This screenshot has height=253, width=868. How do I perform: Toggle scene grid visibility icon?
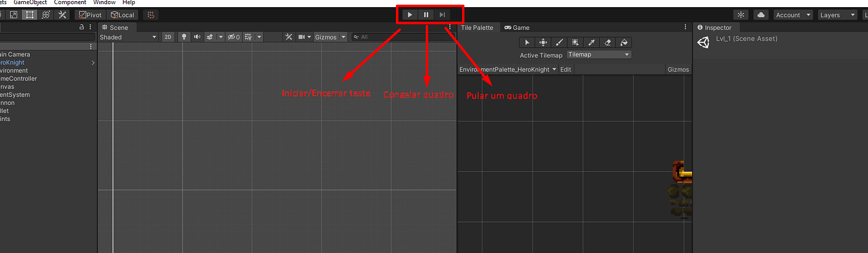249,37
